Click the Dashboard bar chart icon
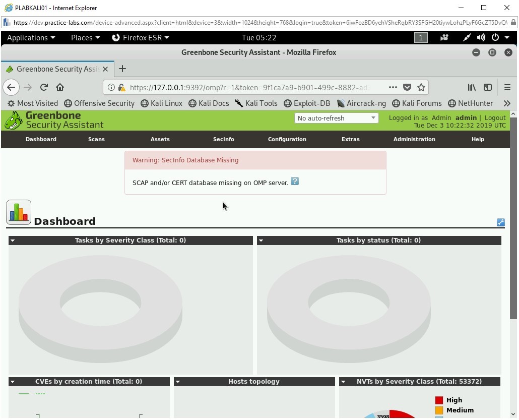The image size is (519, 420). pos(19,212)
